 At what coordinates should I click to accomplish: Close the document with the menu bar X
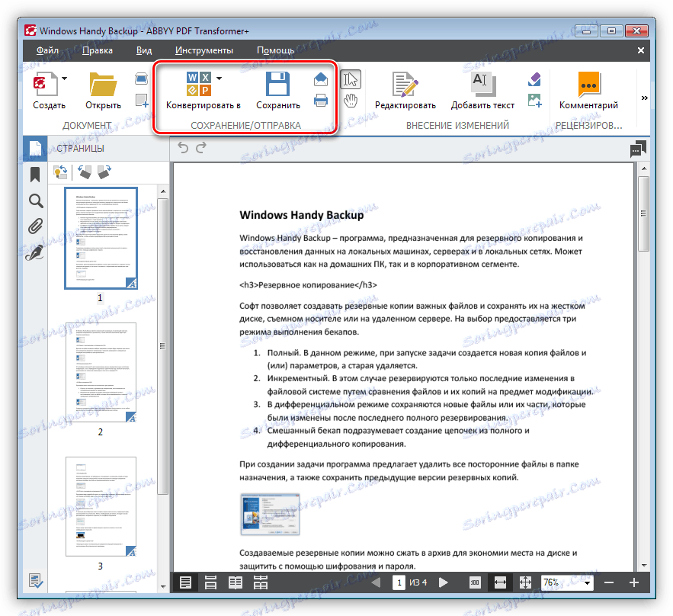click(x=641, y=50)
